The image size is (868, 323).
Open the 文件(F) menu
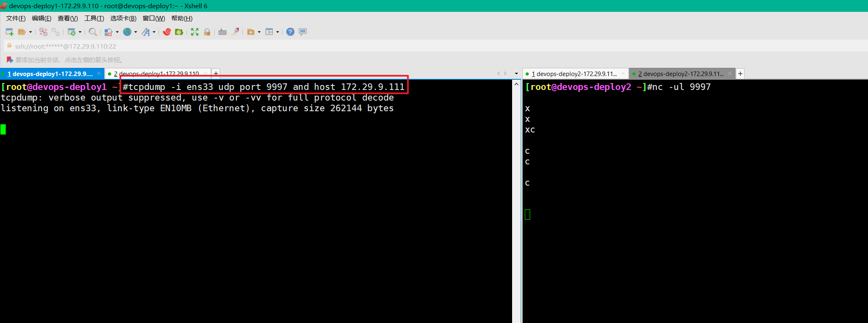point(16,18)
